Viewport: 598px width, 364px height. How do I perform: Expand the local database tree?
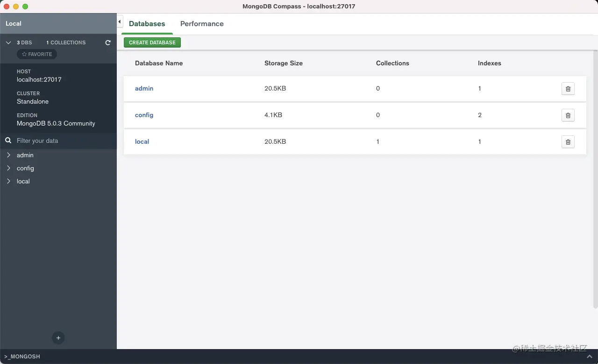(x=8, y=181)
